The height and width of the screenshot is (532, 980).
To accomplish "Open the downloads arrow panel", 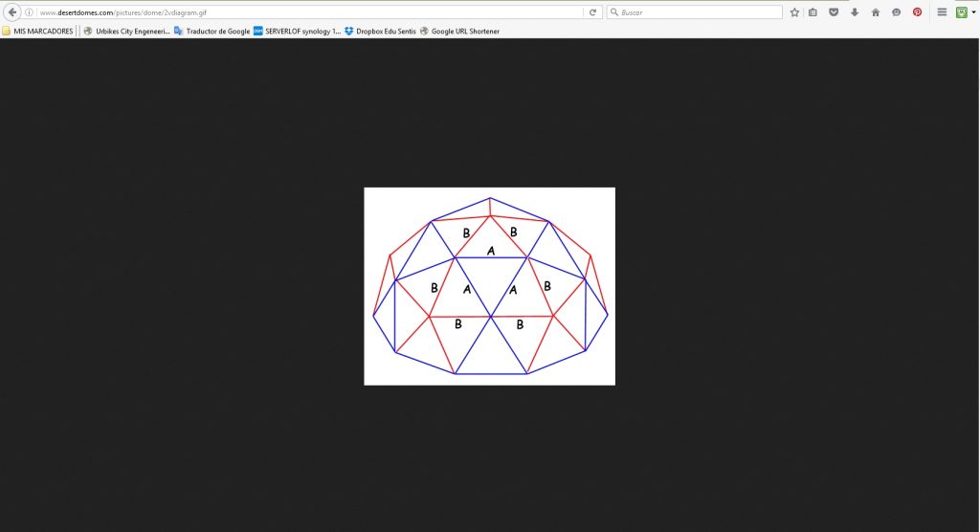I will [x=855, y=12].
